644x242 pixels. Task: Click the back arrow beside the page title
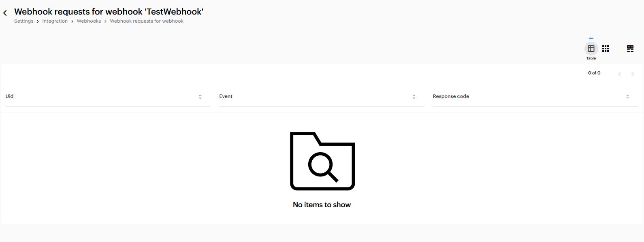point(5,13)
